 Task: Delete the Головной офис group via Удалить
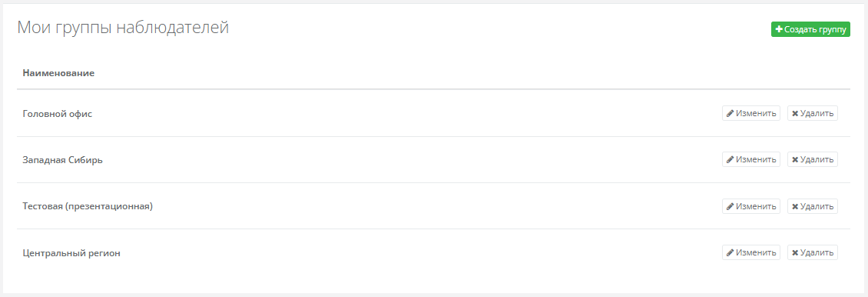pos(813,113)
